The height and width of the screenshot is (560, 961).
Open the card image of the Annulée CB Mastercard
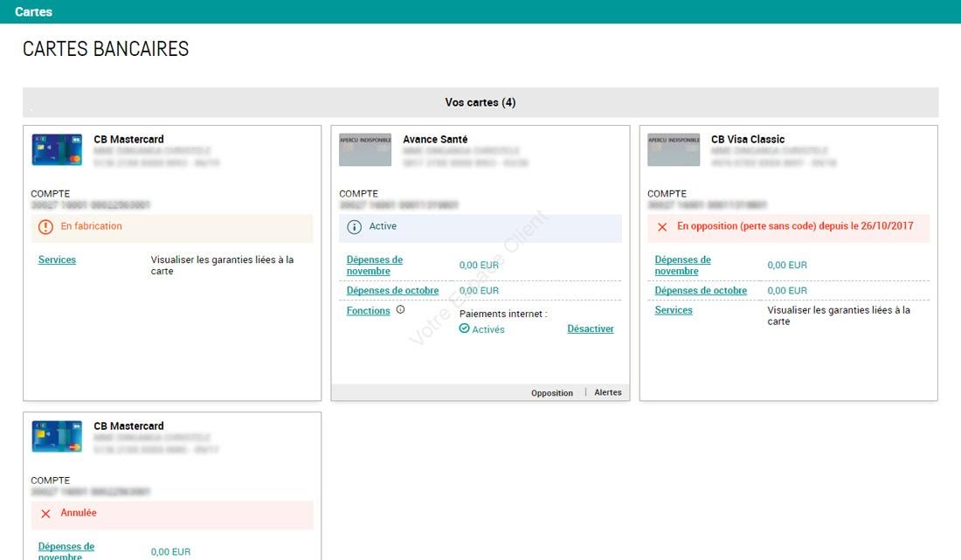[x=57, y=437]
